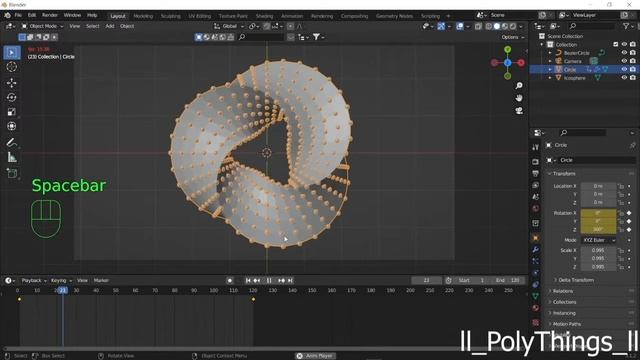This screenshot has height=360, width=640.
Task: Hide Circle object via eye icon
Action: 624,69
